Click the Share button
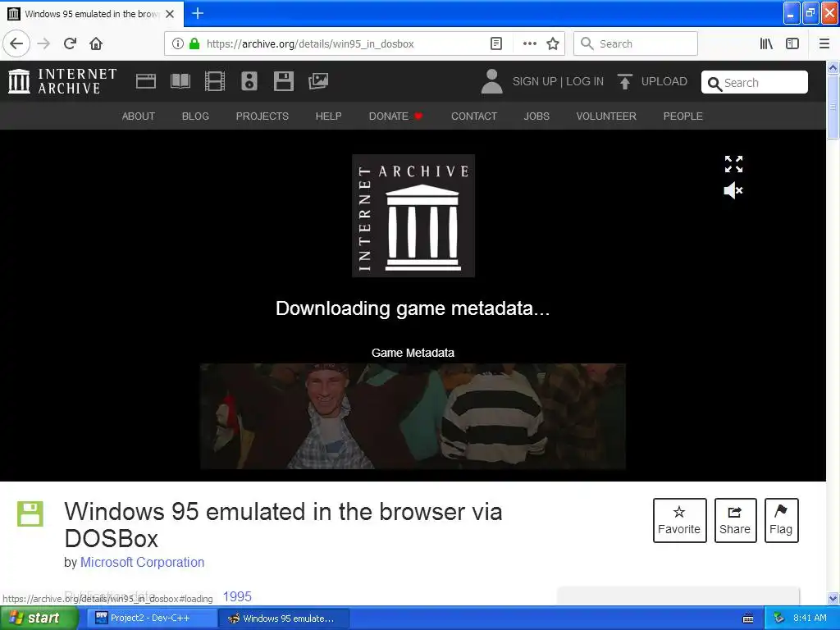The image size is (840, 630). pos(735,520)
